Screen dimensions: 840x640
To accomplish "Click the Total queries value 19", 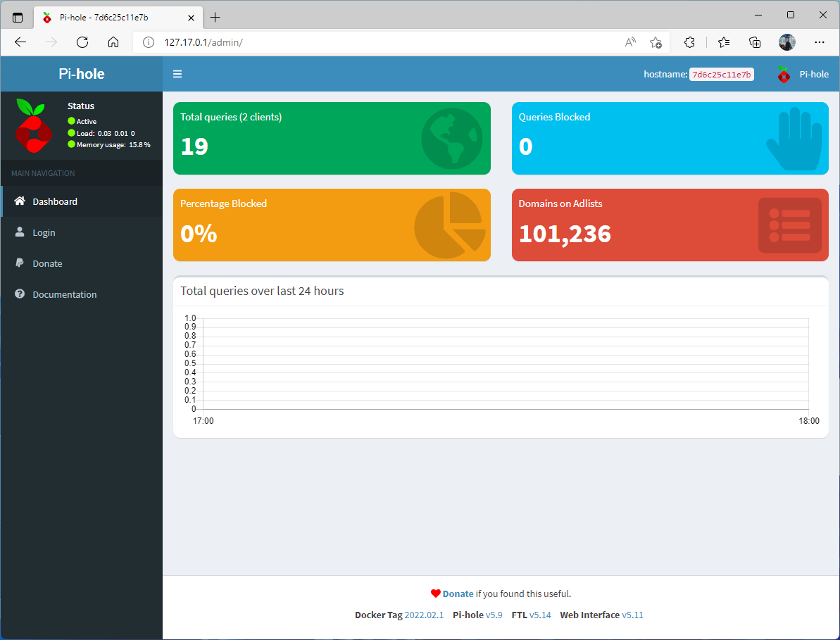I will [x=194, y=146].
